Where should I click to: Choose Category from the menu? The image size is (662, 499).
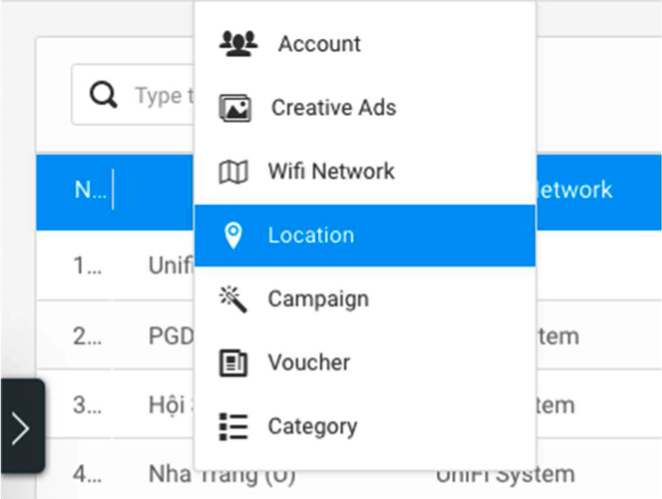pyautogui.click(x=365, y=426)
